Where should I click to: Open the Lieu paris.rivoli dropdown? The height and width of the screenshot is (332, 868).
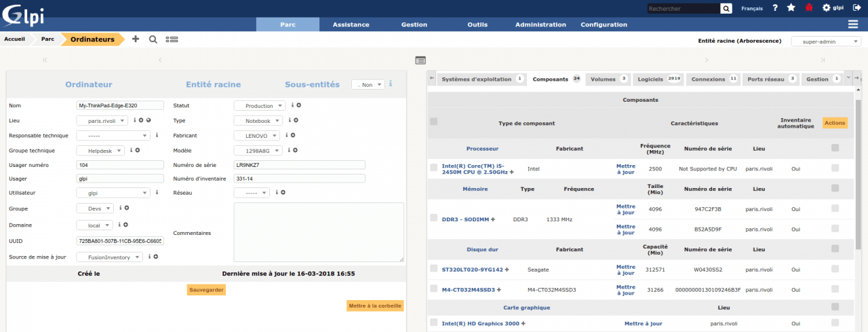tap(102, 121)
